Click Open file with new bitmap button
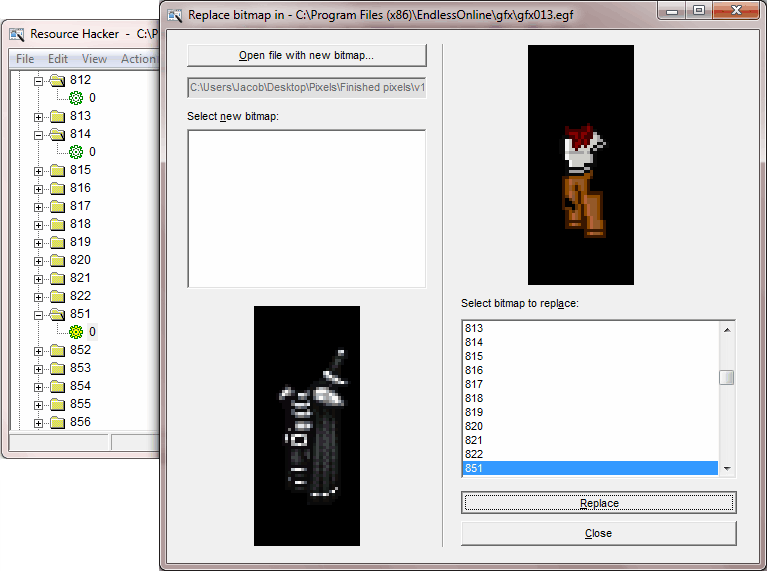Image resolution: width=767 pixels, height=571 pixels. click(x=307, y=56)
